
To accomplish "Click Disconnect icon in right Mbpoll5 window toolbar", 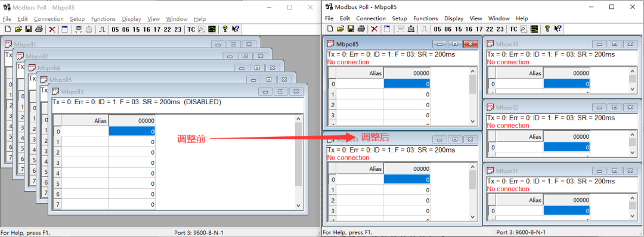I will pyautogui.click(x=411, y=29).
